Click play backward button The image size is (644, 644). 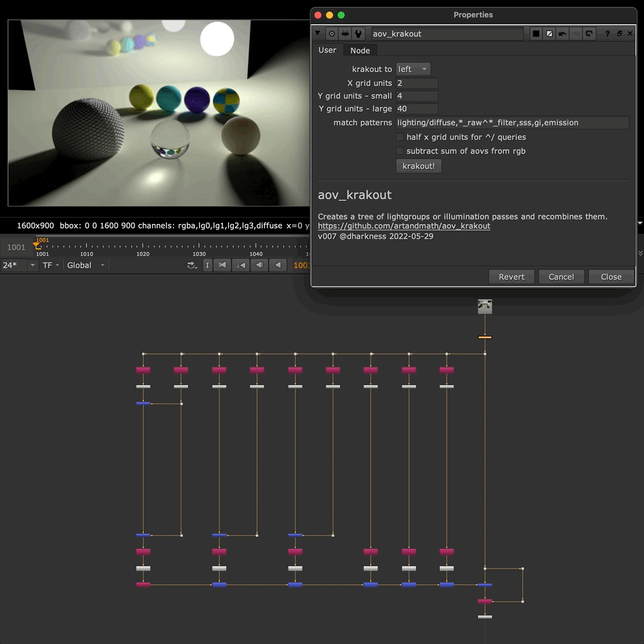pos(278,265)
